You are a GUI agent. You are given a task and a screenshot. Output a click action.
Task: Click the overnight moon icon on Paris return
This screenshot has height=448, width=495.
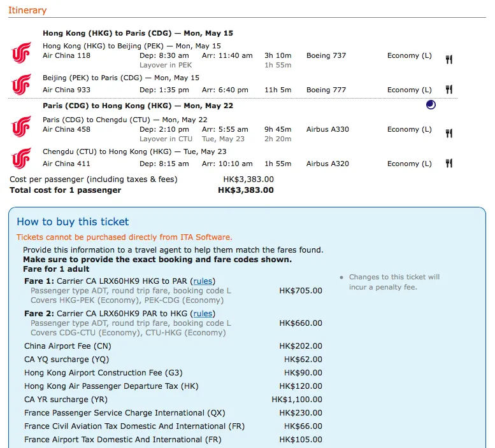(x=431, y=104)
